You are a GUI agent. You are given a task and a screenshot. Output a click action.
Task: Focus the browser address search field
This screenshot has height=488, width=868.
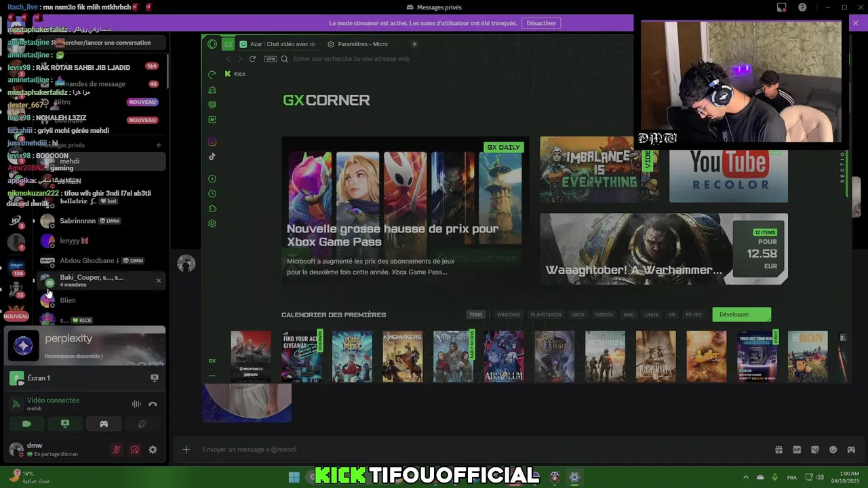351,59
